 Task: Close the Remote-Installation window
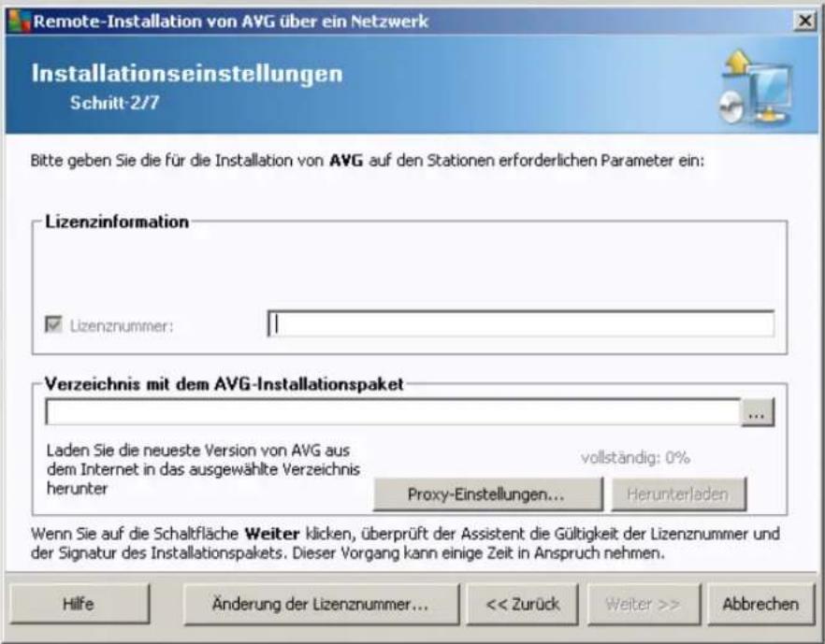804,21
